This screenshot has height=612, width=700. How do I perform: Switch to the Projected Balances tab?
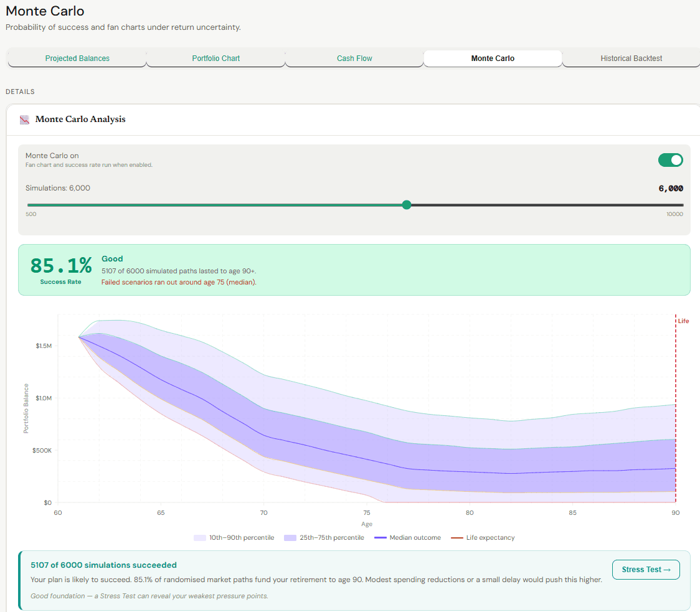tap(77, 59)
